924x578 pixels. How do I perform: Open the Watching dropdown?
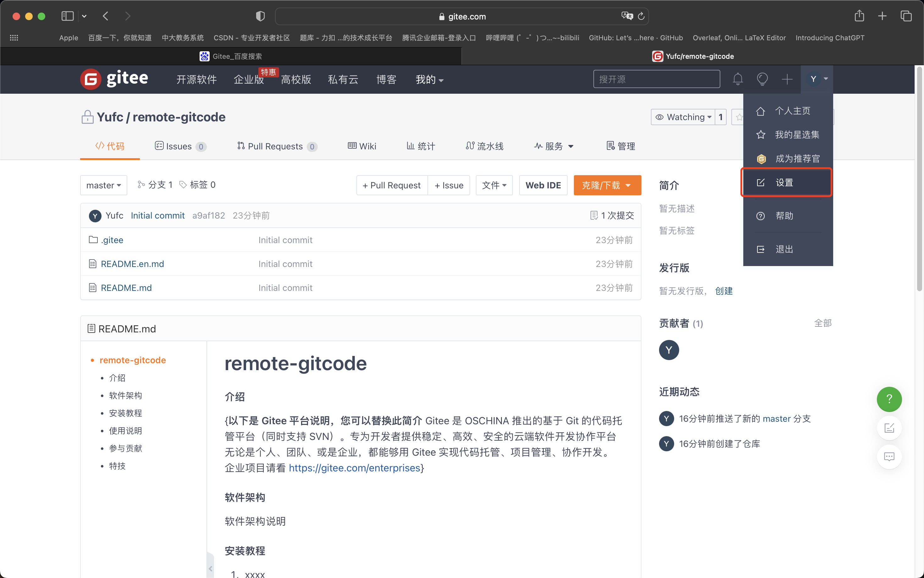[x=683, y=117]
